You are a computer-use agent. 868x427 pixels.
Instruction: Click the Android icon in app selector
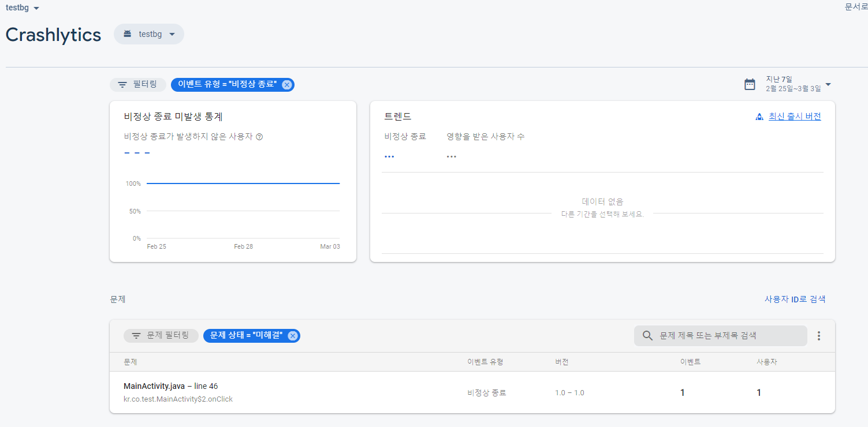(x=128, y=34)
